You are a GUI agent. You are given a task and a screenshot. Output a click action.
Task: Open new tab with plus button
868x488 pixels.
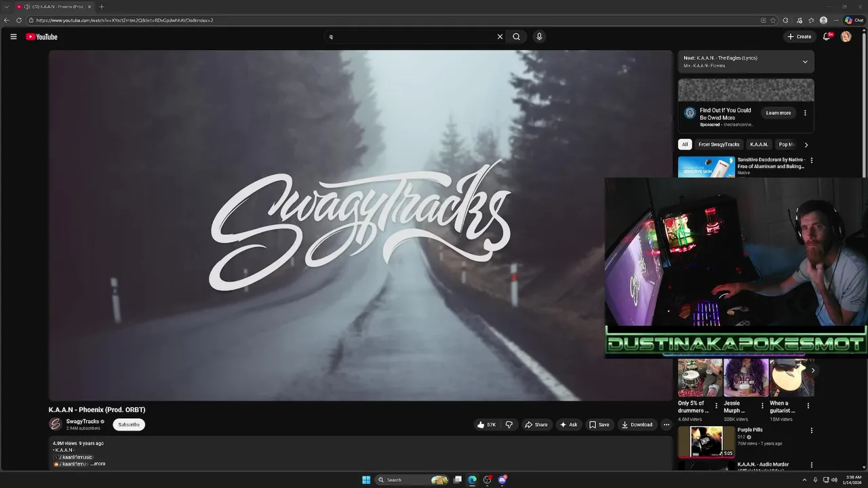pyautogui.click(x=101, y=7)
